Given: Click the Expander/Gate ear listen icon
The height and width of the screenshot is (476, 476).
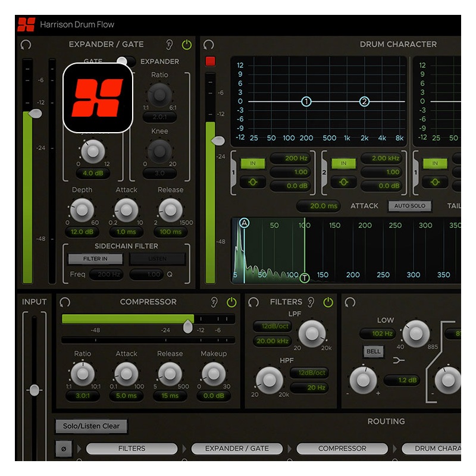Looking at the screenshot, I should pyautogui.click(x=170, y=45).
